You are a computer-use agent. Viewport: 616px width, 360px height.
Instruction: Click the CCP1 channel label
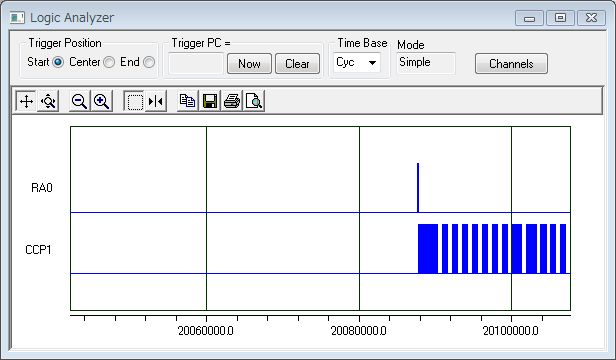[x=38, y=250]
